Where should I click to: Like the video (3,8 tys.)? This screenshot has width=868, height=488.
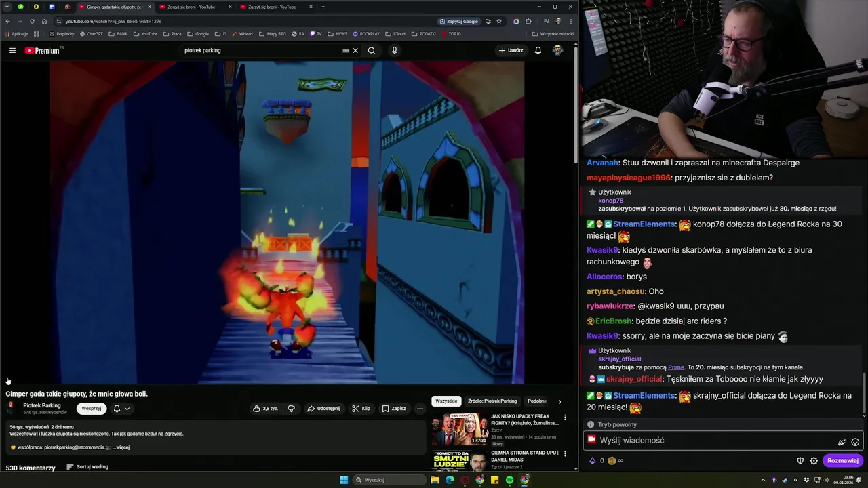coord(265,409)
